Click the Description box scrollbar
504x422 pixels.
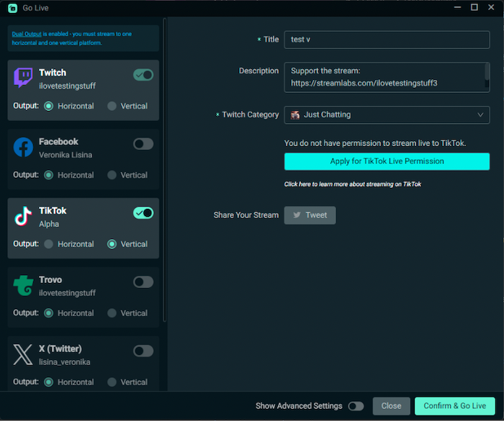[487, 75]
